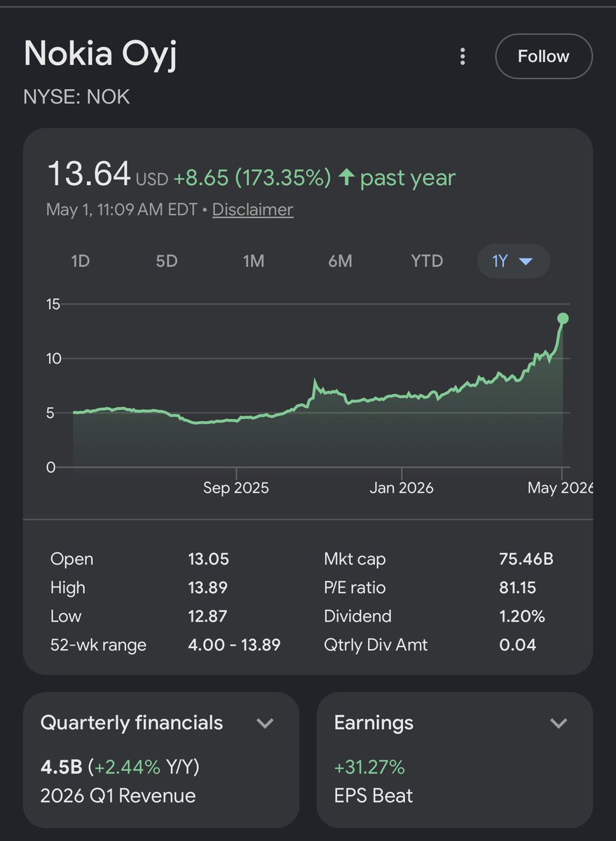
Task: Click the green up arrow icon
Action: [x=346, y=178]
